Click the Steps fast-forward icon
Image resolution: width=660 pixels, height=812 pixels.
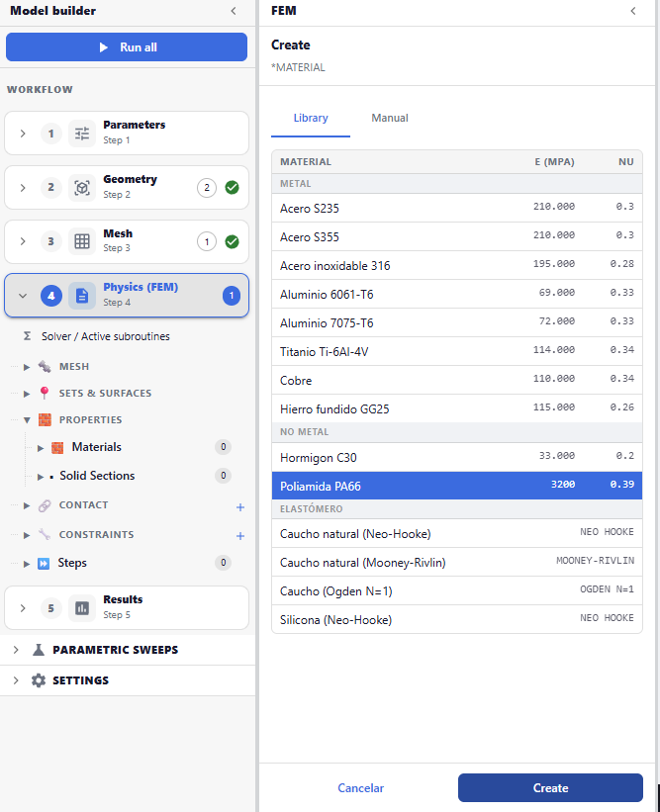44,564
